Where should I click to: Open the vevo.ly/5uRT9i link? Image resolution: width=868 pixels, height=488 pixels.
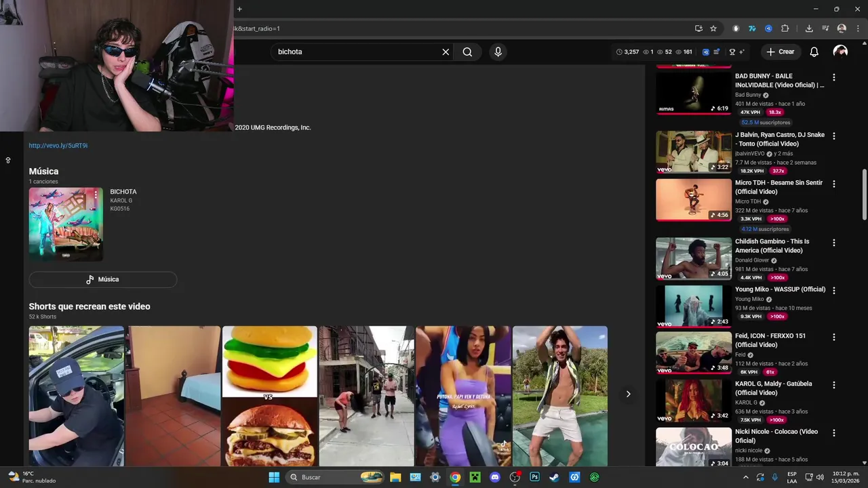click(58, 146)
